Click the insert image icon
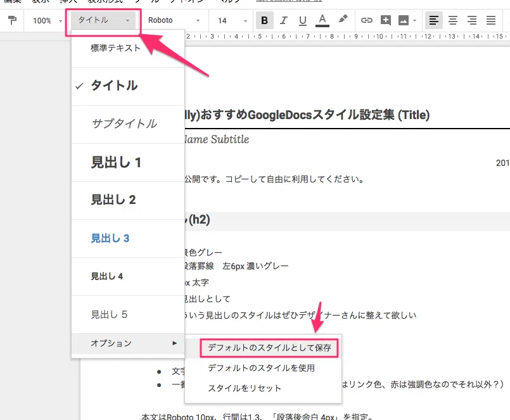This screenshot has width=510, height=420. click(x=404, y=20)
